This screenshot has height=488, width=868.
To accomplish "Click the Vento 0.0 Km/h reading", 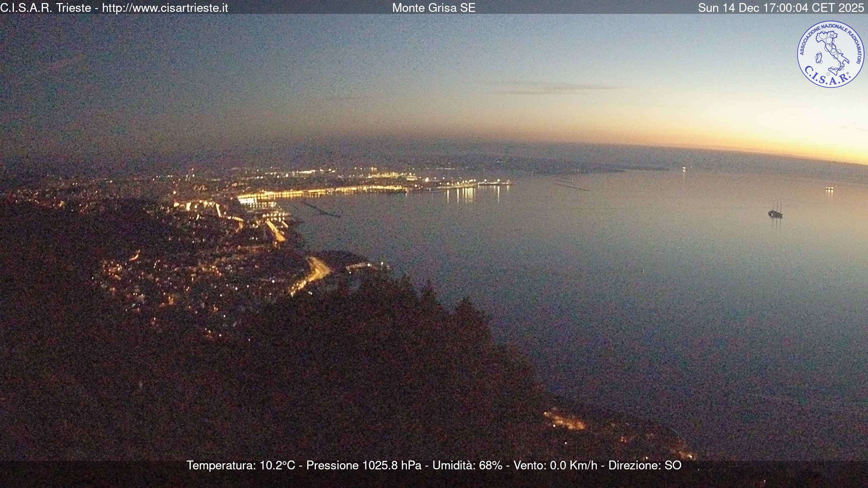I will pos(555,465).
